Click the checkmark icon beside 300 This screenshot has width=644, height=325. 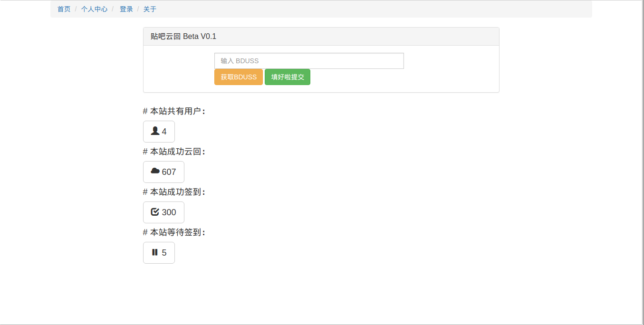pos(155,212)
